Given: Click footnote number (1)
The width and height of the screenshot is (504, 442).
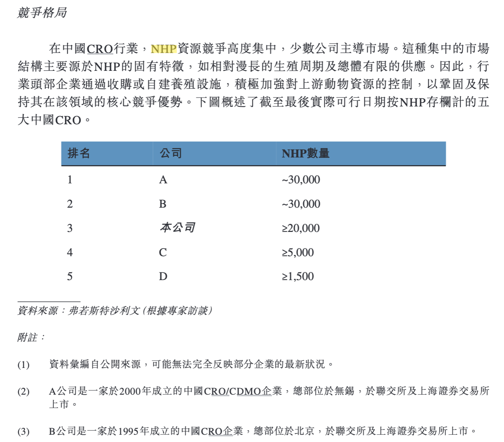Looking at the screenshot, I should point(23,365).
